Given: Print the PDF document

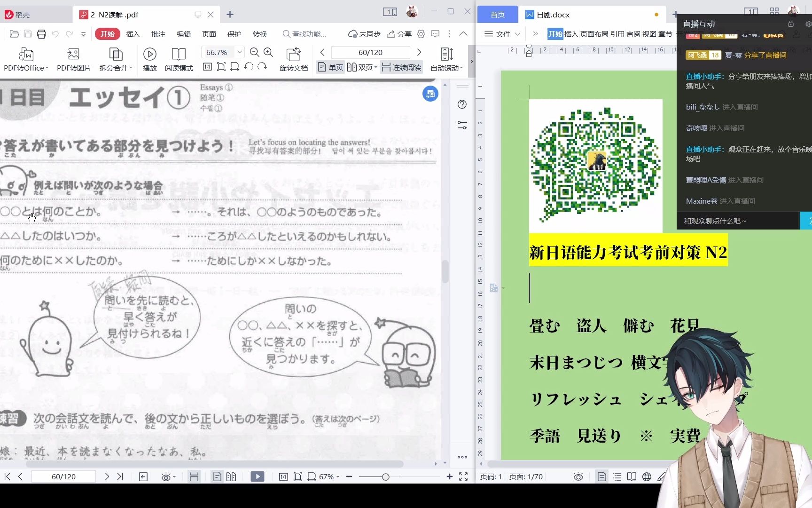Looking at the screenshot, I should point(41,34).
